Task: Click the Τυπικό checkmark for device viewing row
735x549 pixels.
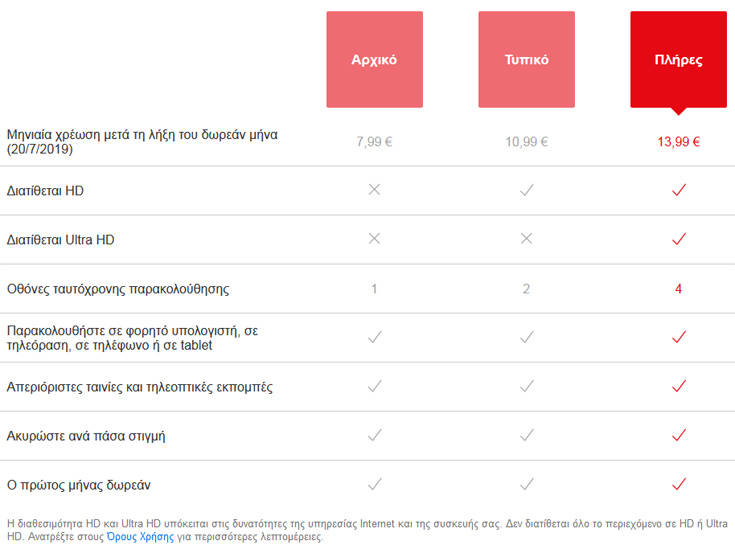Action: [x=526, y=337]
